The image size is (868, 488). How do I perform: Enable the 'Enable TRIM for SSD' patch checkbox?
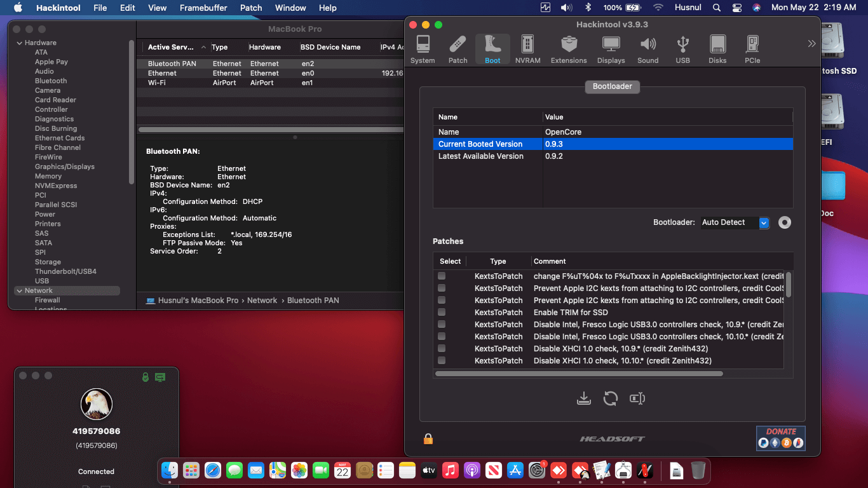point(442,312)
